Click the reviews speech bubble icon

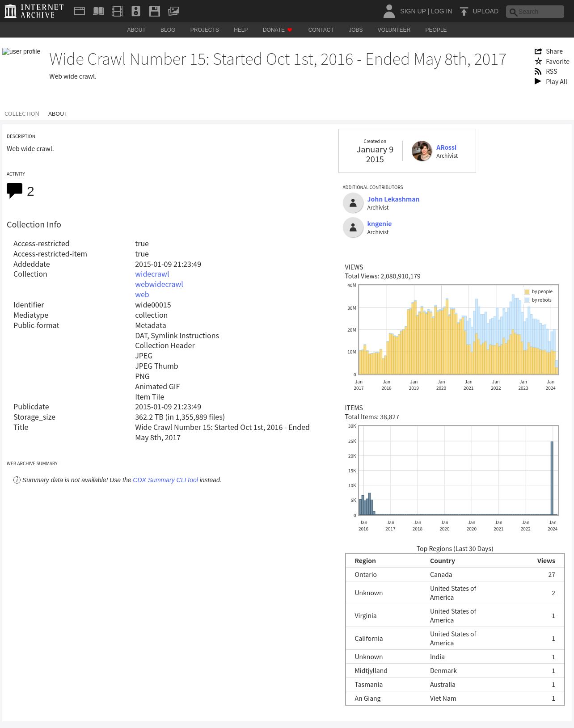(x=15, y=191)
